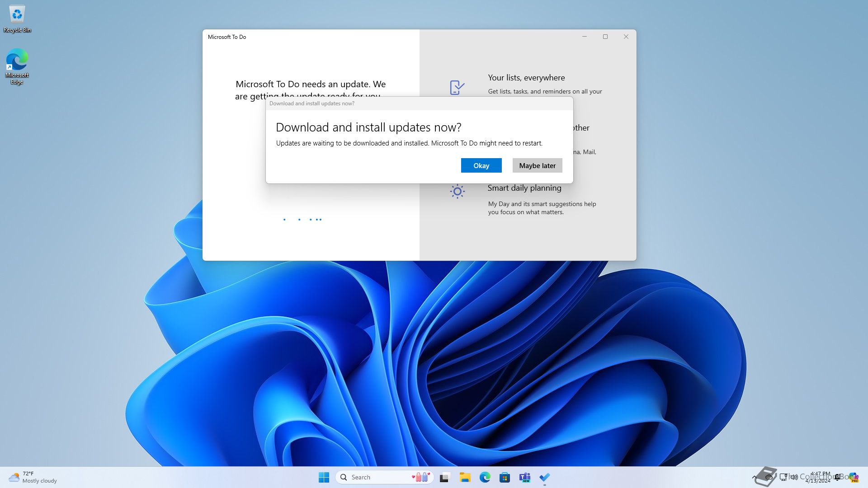
Task: Select Microsoft Edge desktop shortcut
Action: click(17, 66)
